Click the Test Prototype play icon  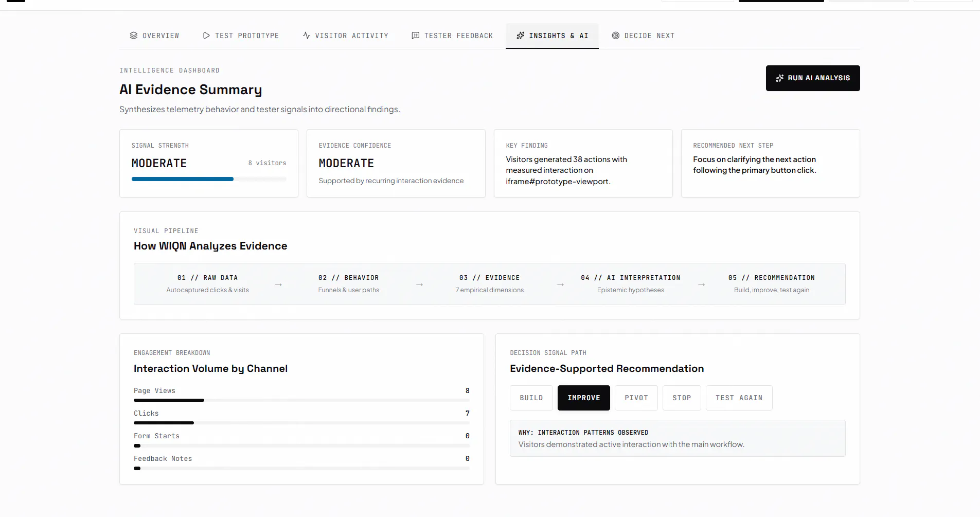point(206,35)
